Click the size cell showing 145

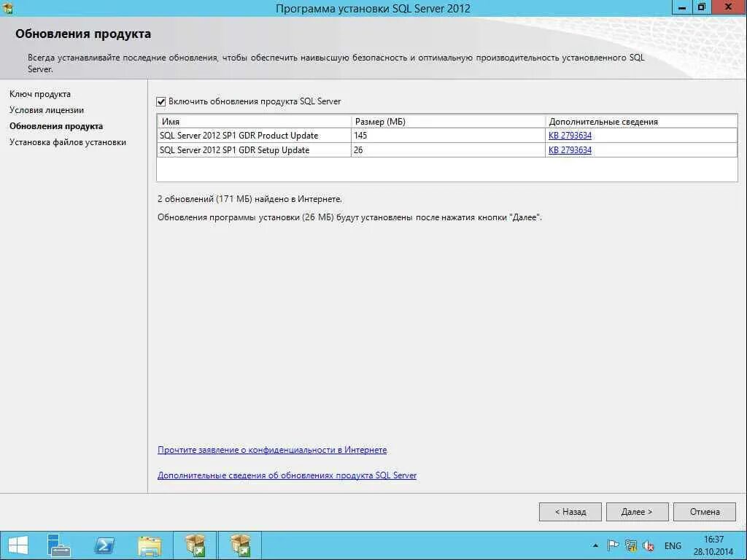pos(448,136)
